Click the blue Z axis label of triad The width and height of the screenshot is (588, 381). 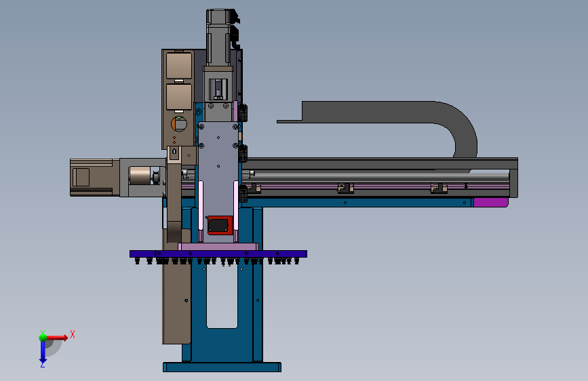43,364
